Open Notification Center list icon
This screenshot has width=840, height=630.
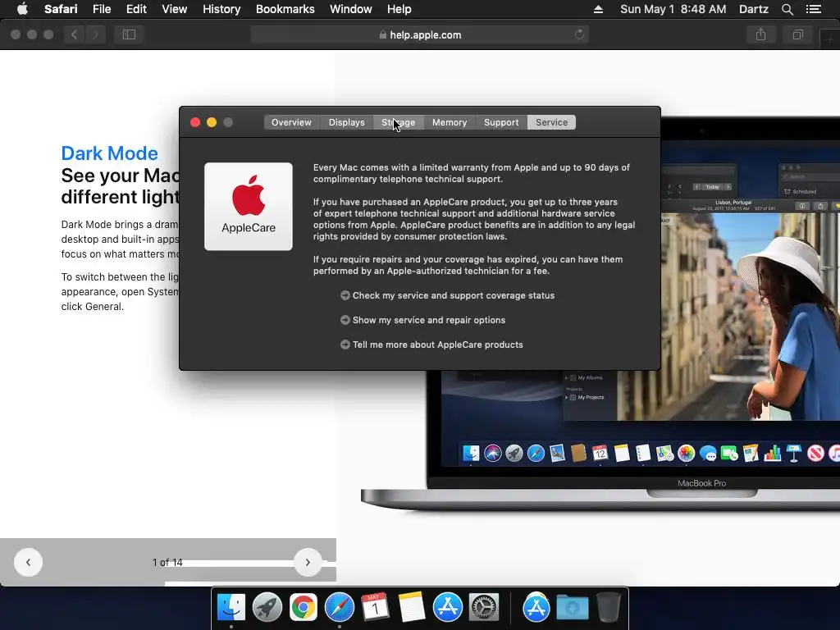click(813, 9)
